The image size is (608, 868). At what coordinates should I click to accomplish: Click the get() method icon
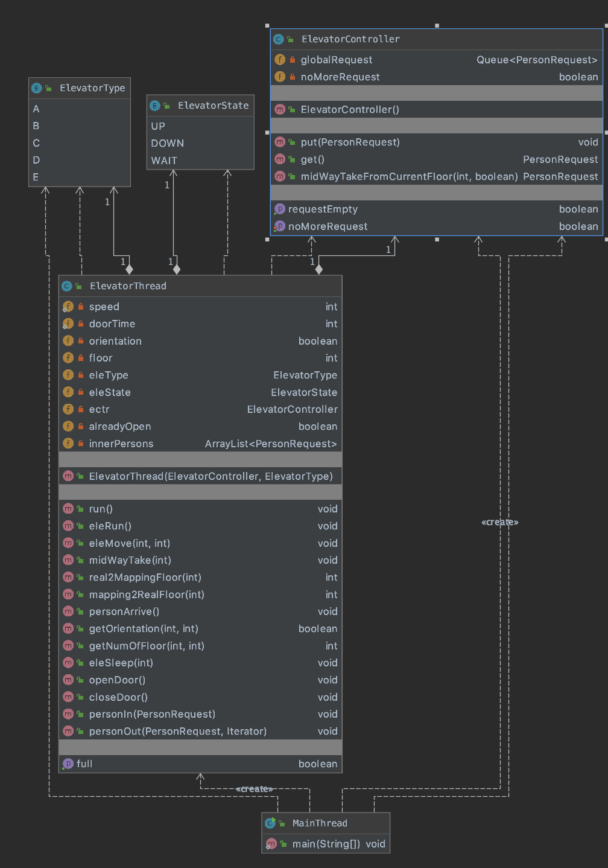click(280, 159)
